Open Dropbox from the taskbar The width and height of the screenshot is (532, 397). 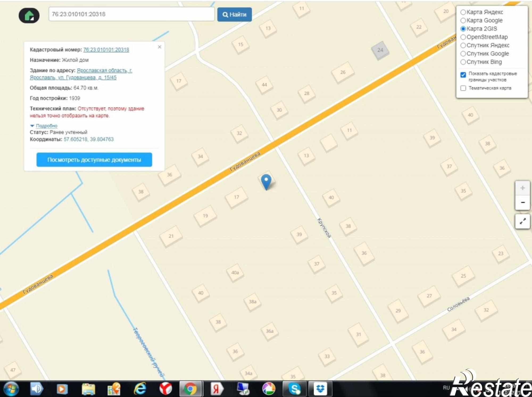[320, 389]
